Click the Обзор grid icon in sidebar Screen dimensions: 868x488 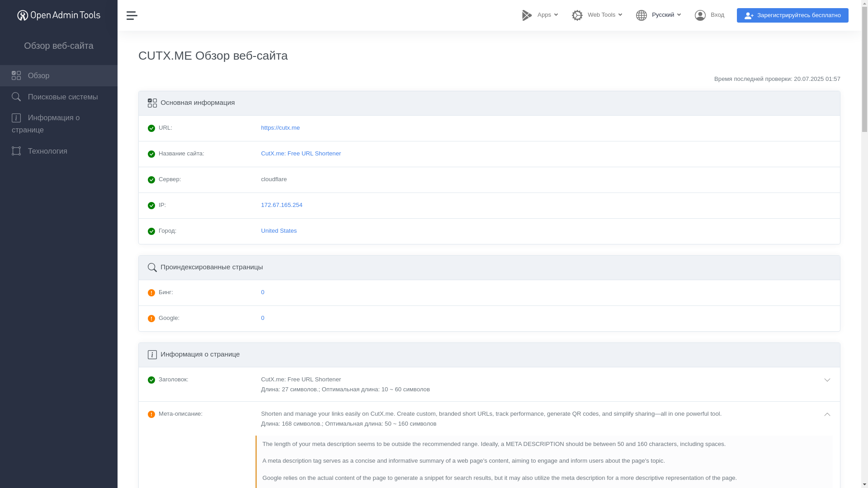click(16, 75)
